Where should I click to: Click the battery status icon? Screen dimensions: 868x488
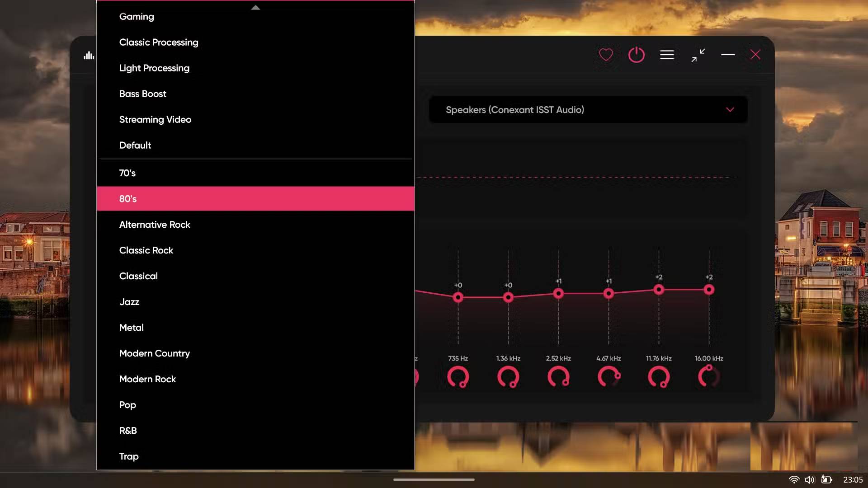pyautogui.click(x=826, y=479)
